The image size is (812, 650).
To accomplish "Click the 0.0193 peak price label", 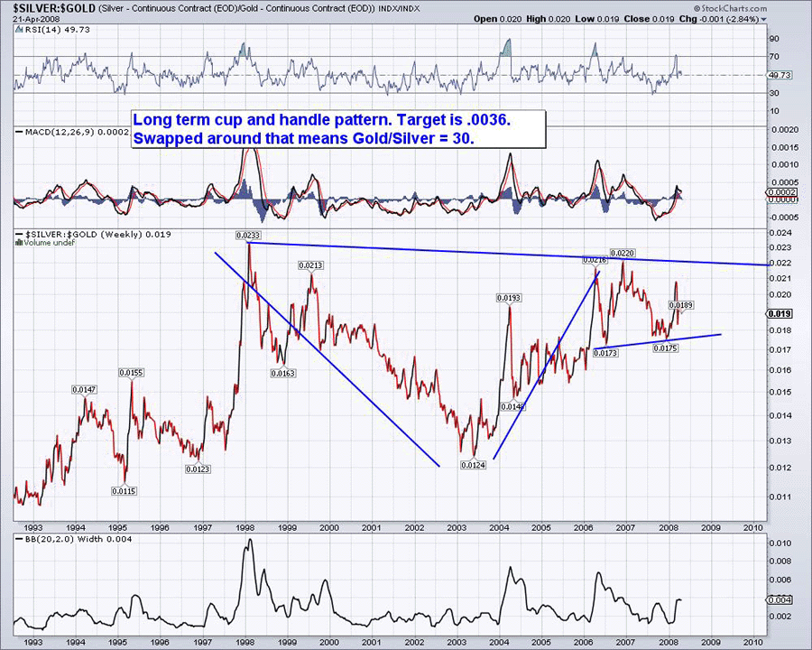I will tap(509, 298).
